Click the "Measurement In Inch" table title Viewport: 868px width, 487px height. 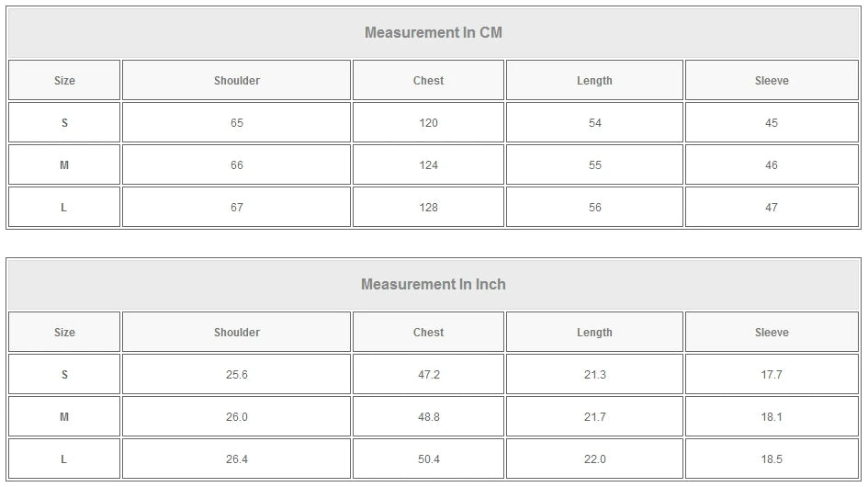(433, 285)
